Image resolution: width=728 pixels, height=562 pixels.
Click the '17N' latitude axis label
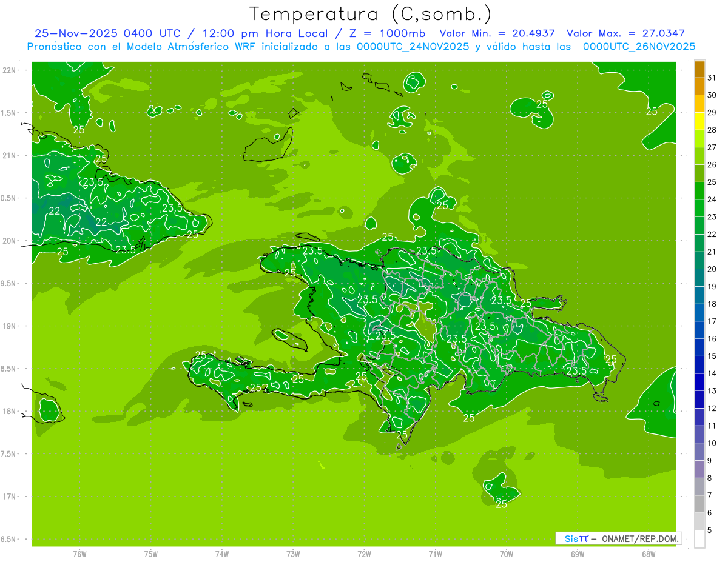coord(9,497)
